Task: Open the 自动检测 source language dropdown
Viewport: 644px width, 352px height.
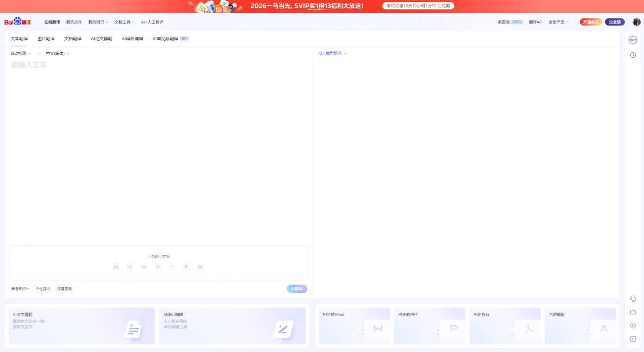Action: (20, 53)
